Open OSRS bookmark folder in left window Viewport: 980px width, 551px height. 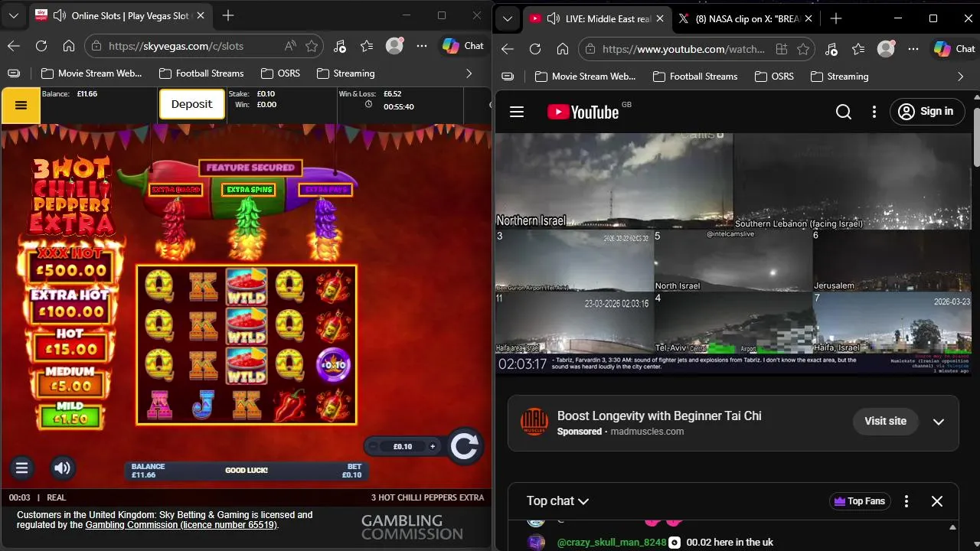[280, 73]
